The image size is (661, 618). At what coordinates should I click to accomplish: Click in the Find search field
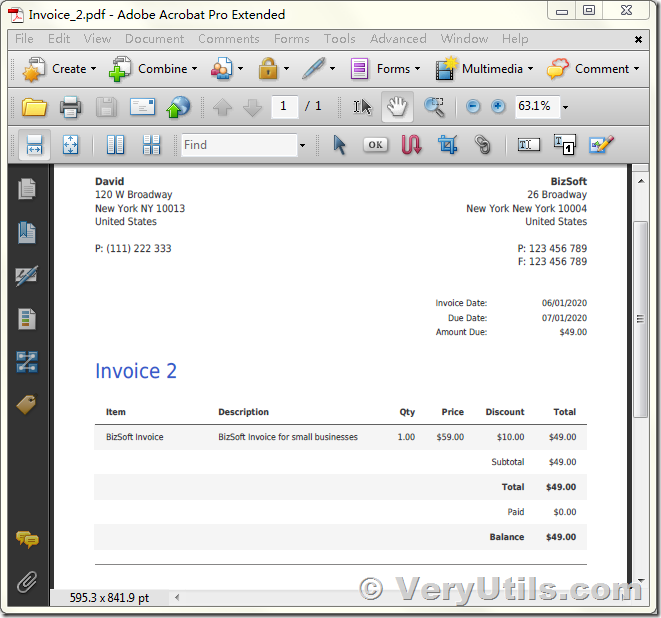pyautogui.click(x=239, y=145)
